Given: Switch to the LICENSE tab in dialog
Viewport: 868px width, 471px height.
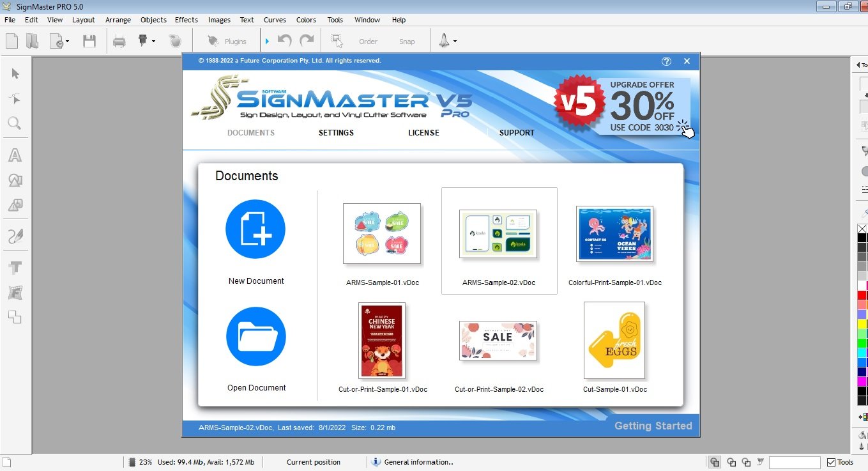Looking at the screenshot, I should pos(423,133).
